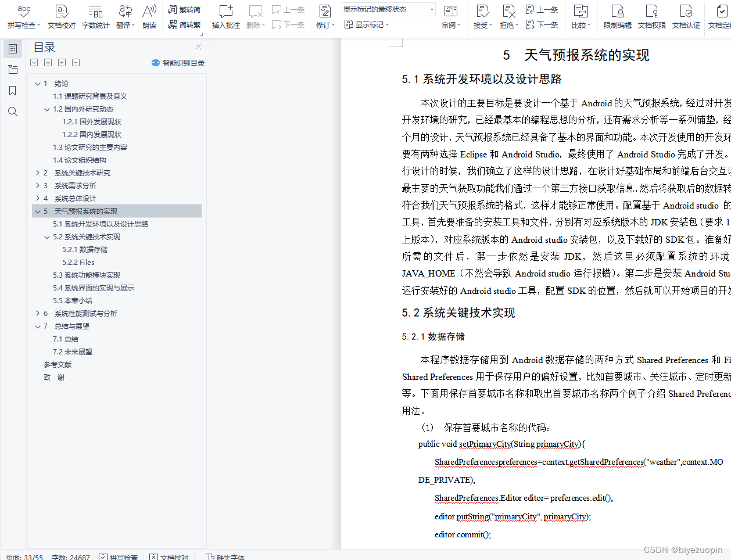This screenshot has height=560, width=731.
Task: Go to '1.1 课题研究背景及意义' in outline
Action: pyautogui.click(x=90, y=96)
